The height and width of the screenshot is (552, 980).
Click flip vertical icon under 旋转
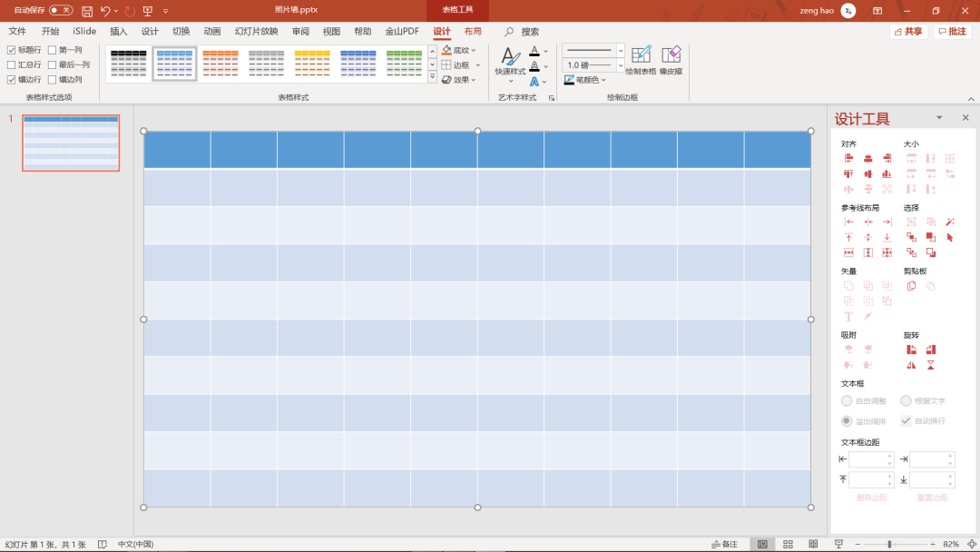click(x=931, y=365)
